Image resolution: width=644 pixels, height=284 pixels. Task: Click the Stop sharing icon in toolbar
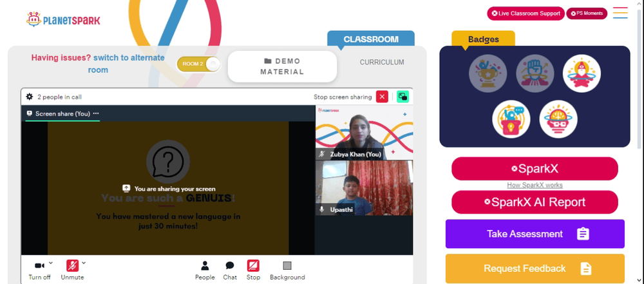point(253,266)
